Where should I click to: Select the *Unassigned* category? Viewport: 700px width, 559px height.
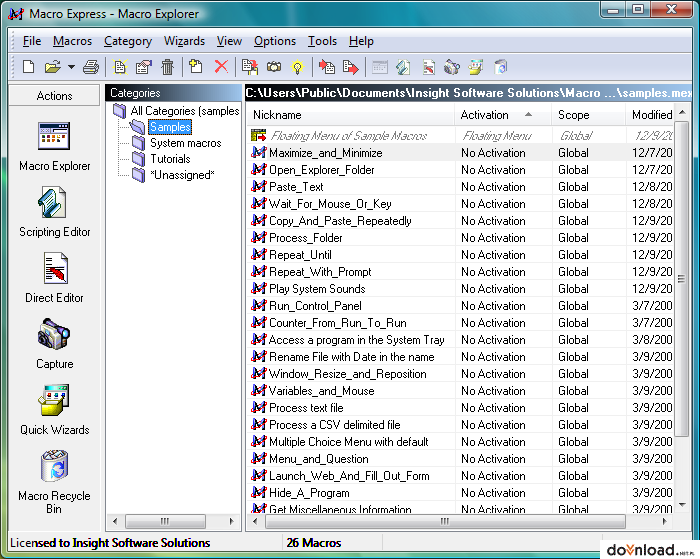(x=182, y=175)
